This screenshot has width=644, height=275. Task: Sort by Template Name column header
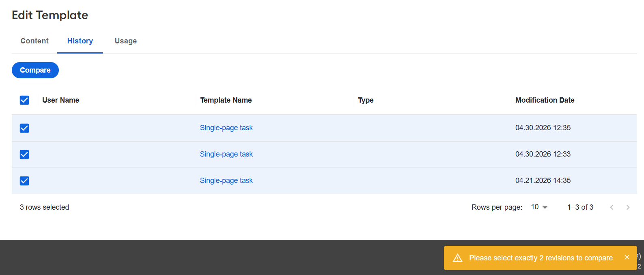(226, 100)
